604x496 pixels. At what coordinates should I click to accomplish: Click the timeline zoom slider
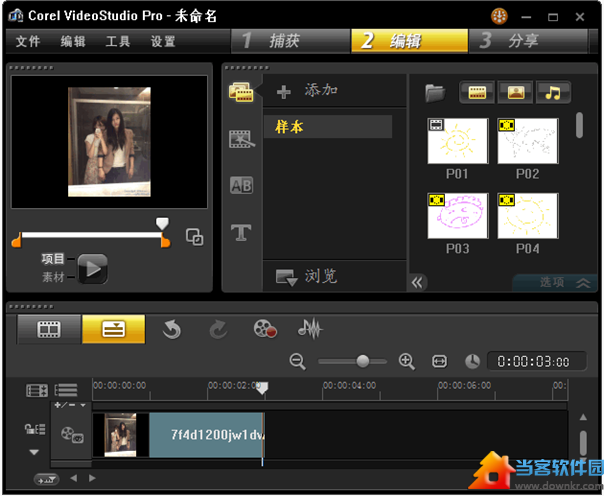coord(362,361)
